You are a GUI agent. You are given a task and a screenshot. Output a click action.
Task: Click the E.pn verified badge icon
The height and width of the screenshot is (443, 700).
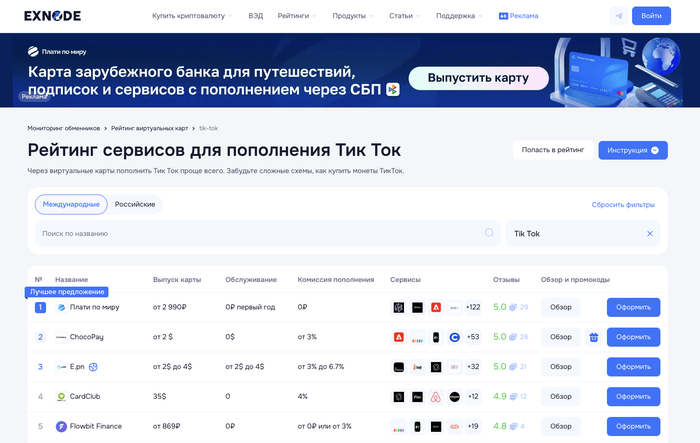pyautogui.click(x=92, y=367)
